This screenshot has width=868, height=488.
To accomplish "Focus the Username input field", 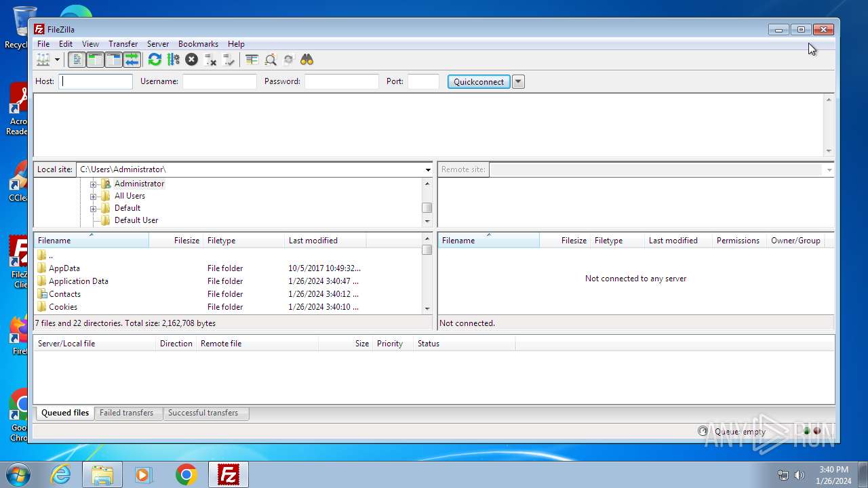I will [x=220, y=81].
